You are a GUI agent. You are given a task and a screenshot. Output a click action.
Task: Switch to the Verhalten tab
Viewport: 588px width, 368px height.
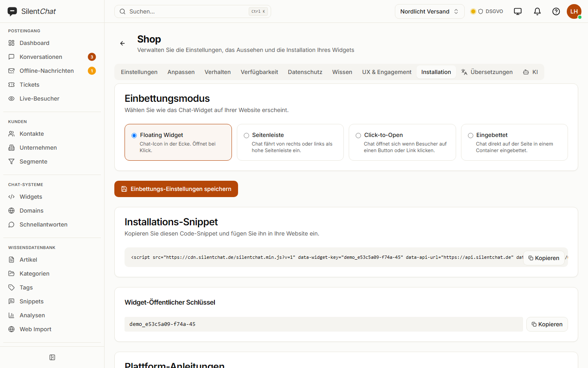pos(218,72)
